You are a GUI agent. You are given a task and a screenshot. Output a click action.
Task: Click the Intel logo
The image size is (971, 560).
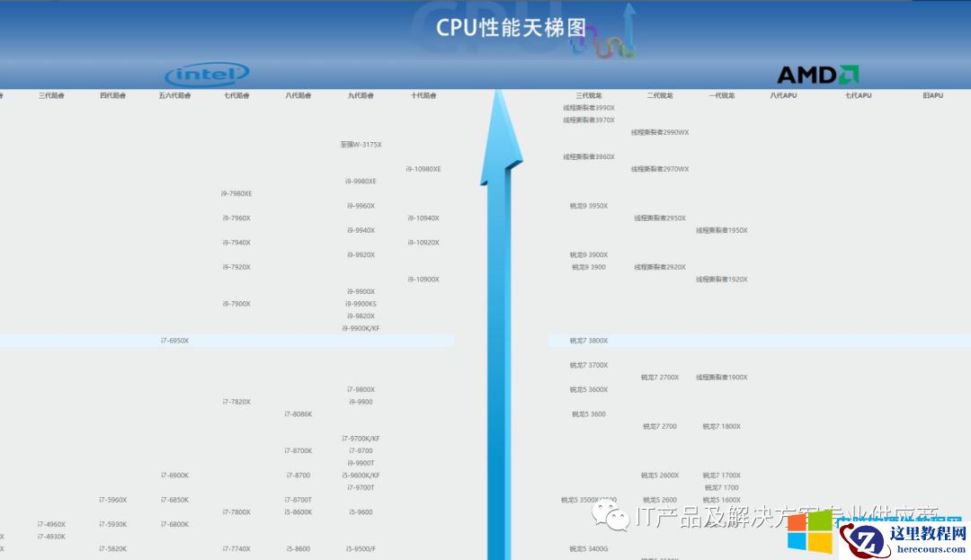(207, 75)
